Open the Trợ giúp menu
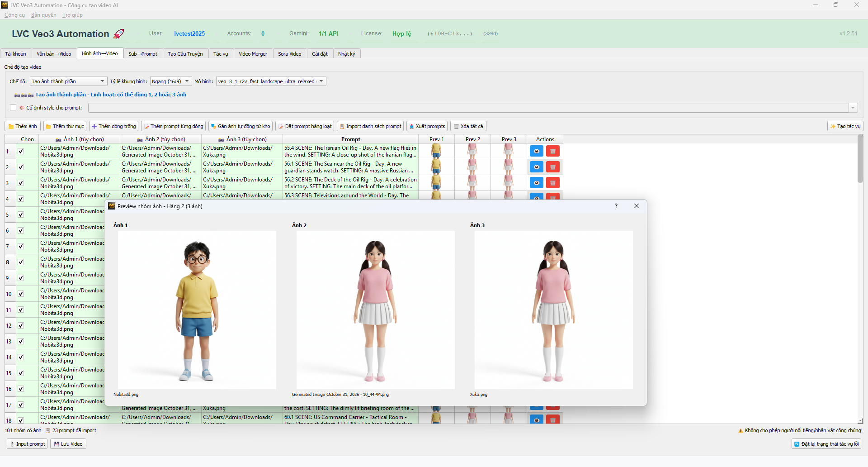Viewport: 868px width, 467px height. tap(72, 15)
